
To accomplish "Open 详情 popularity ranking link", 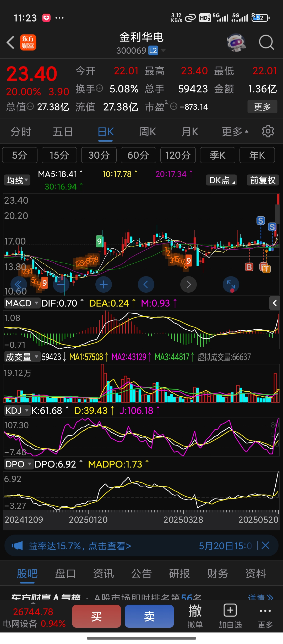I will [x=260, y=597].
